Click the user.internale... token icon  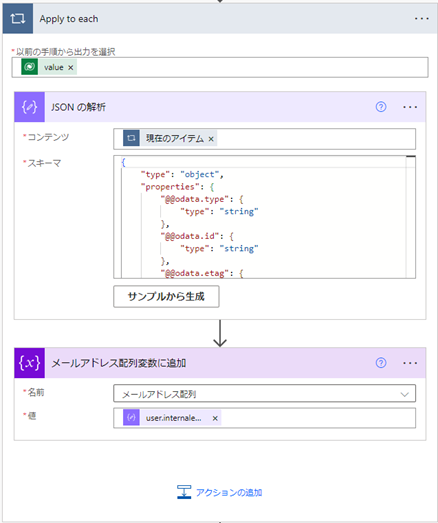(x=131, y=418)
